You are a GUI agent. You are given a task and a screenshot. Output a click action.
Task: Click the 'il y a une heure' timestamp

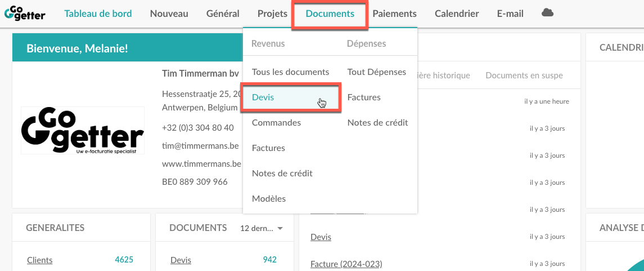547,101
